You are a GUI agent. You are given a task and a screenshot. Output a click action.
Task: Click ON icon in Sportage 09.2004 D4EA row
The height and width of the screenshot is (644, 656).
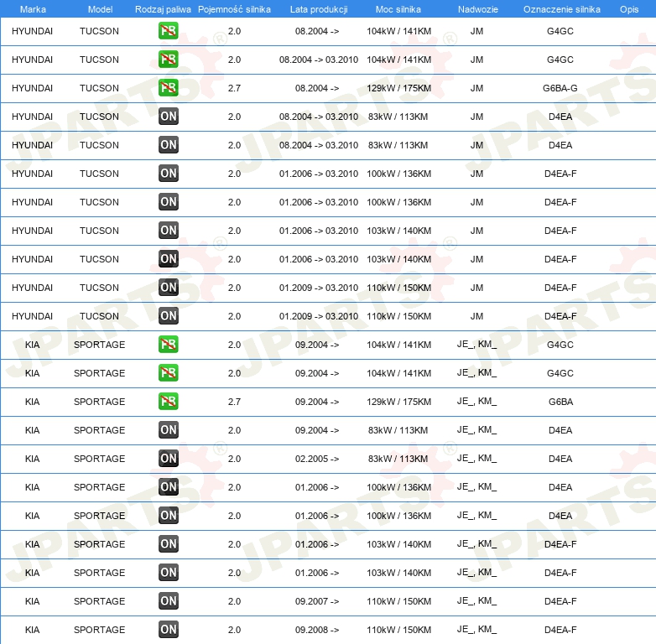tap(168, 430)
